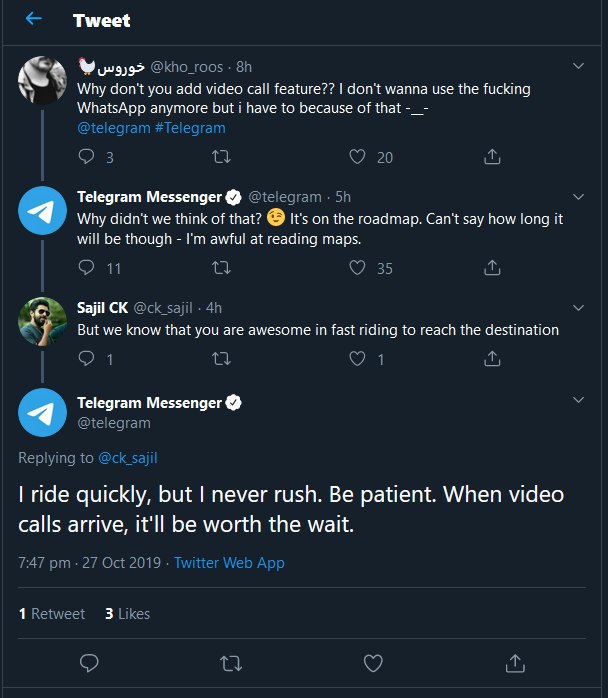
Task: Share kho_roos's tweet
Action: pyautogui.click(x=492, y=157)
